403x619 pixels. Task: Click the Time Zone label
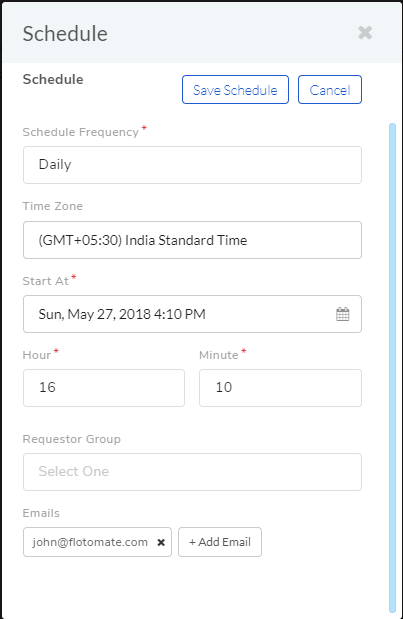click(52, 206)
